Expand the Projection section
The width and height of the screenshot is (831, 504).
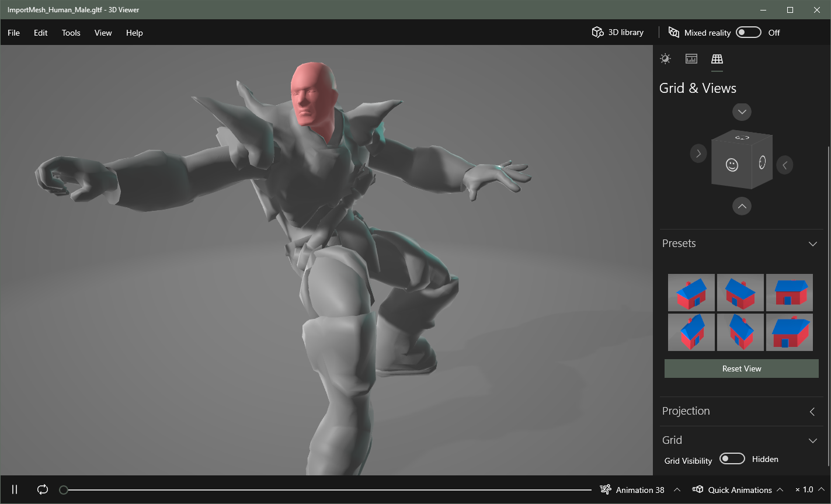pyautogui.click(x=812, y=412)
